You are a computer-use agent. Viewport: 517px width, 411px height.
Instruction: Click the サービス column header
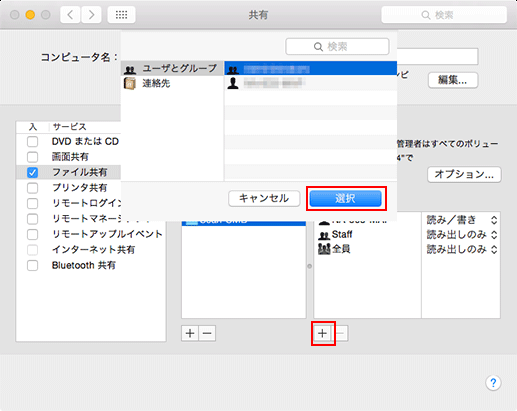69,127
